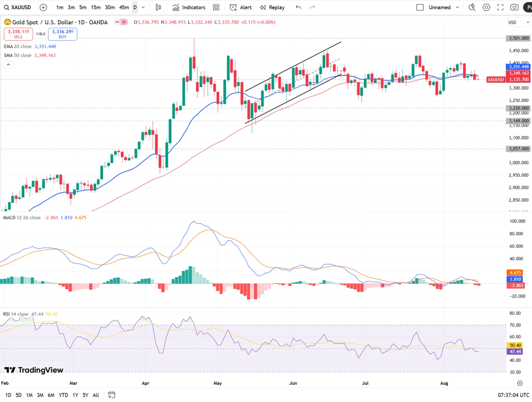Collapse the chart legend with the up chevron
This screenshot has height=402, width=532.
pyautogui.click(x=8, y=64)
